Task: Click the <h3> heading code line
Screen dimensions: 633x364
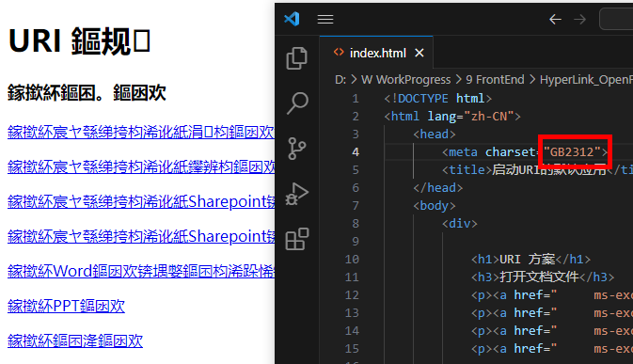Action: pyautogui.click(x=542, y=277)
